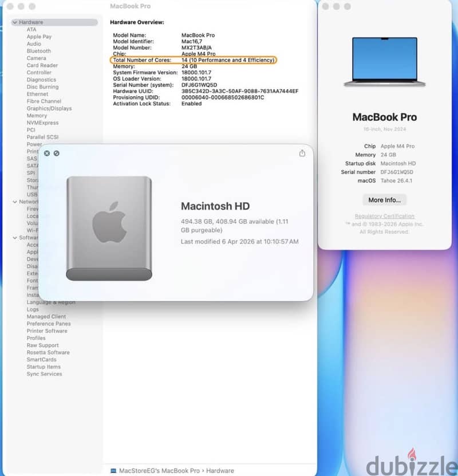Collapse the Network section in sidebar
The width and height of the screenshot is (458, 476).
[14, 202]
